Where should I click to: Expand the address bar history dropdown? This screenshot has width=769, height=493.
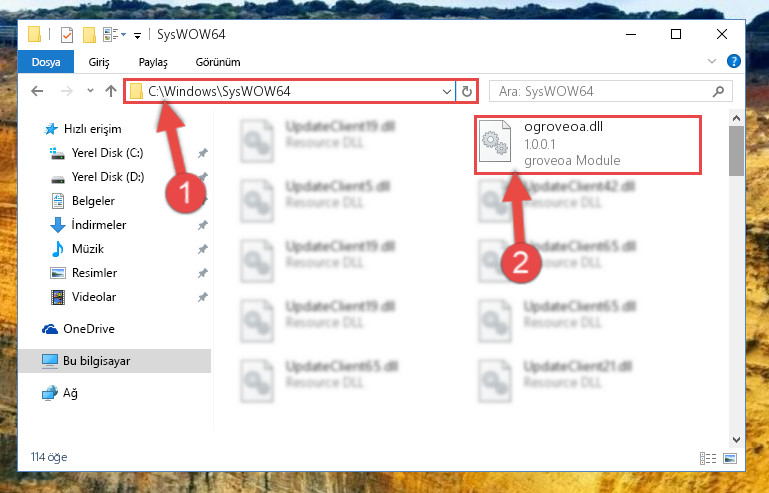coord(446,92)
